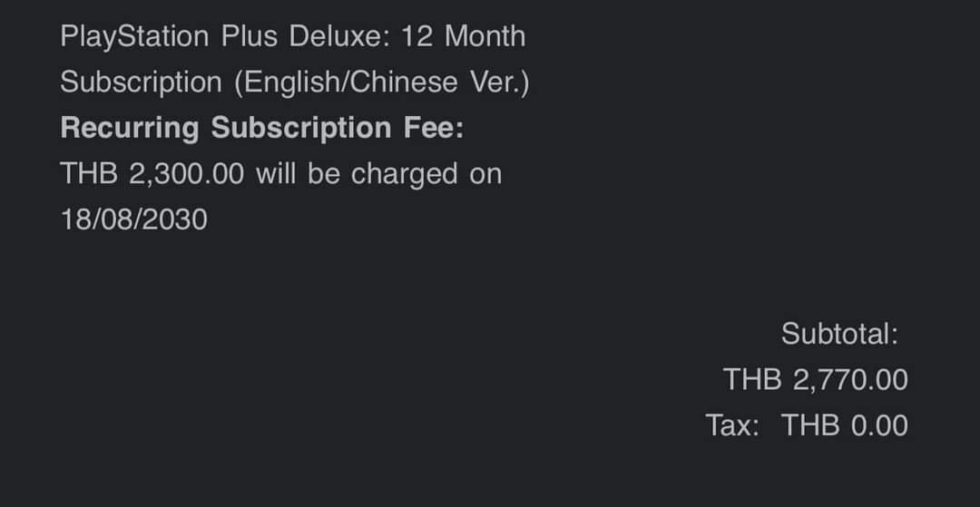Click the THB 2,300.00 recurring amount
This screenshot has width=980, height=507.
pos(152,173)
